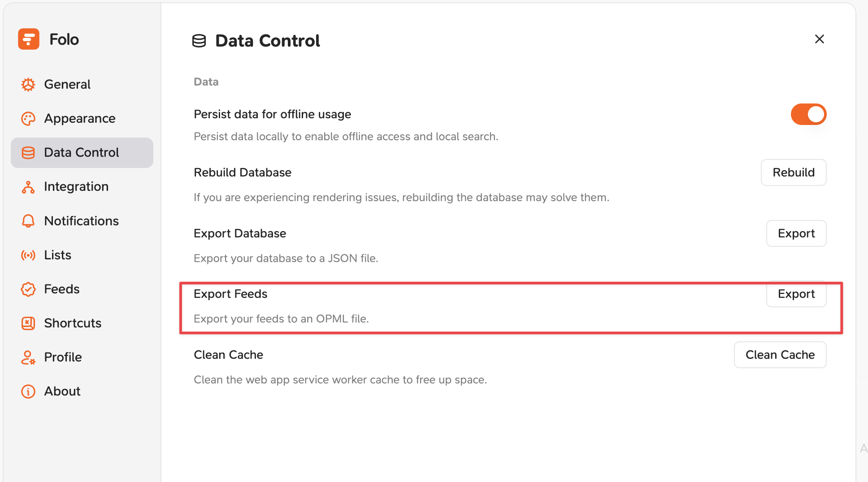Click the Profile user-gear icon
The height and width of the screenshot is (482, 868).
(28, 357)
